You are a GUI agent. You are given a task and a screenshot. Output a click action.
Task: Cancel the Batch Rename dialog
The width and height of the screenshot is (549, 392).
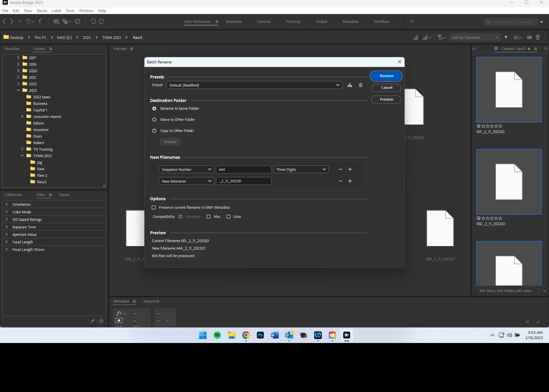coord(386,88)
